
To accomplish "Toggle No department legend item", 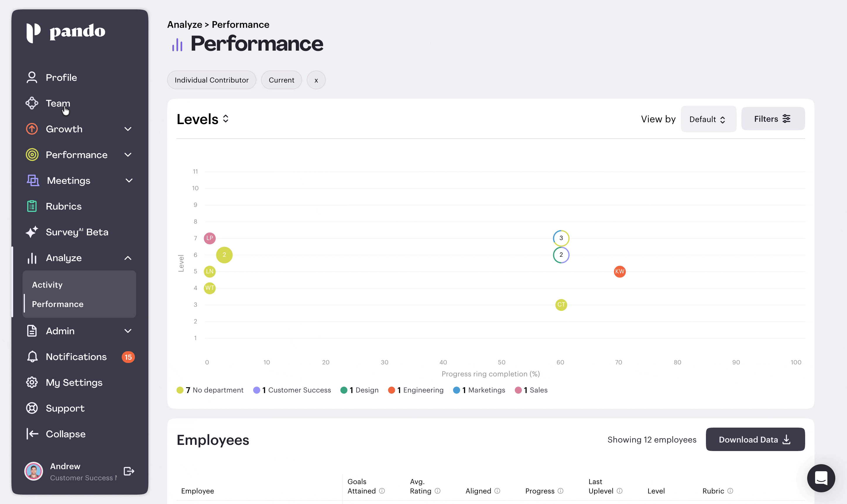I will point(210,390).
